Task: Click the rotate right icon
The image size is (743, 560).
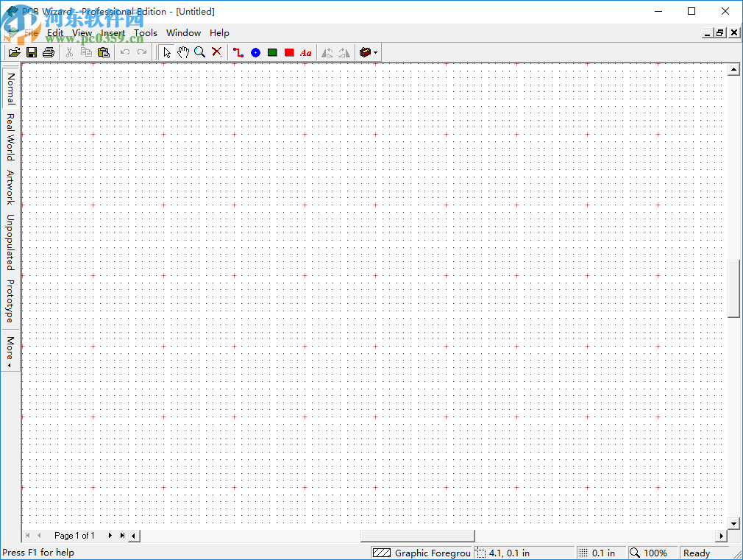Action: click(x=344, y=52)
